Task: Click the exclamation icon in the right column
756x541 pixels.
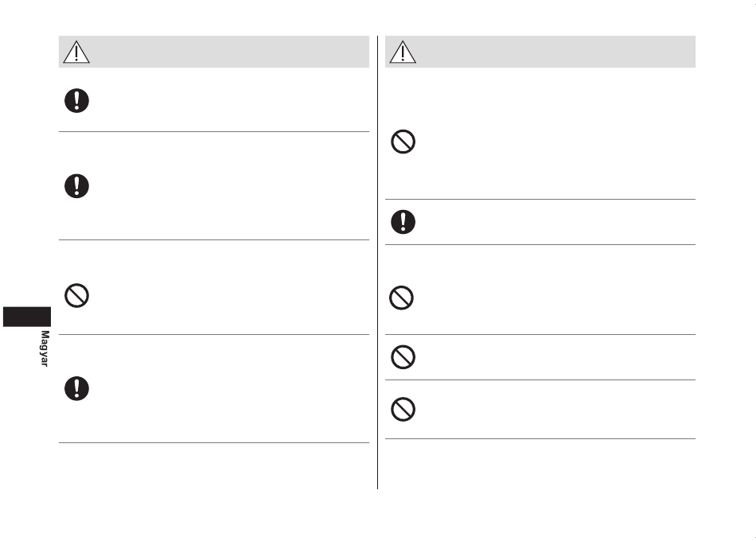Action: (403, 222)
